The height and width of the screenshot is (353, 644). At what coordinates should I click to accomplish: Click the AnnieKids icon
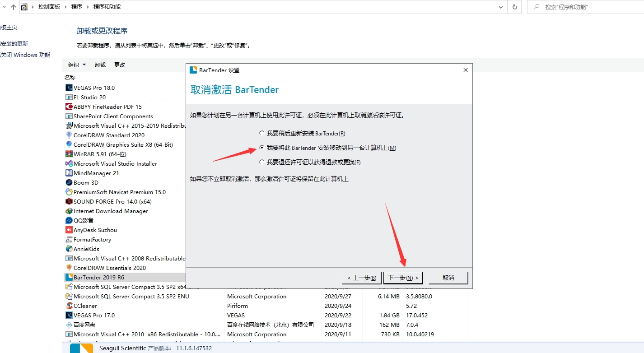click(x=69, y=249)
